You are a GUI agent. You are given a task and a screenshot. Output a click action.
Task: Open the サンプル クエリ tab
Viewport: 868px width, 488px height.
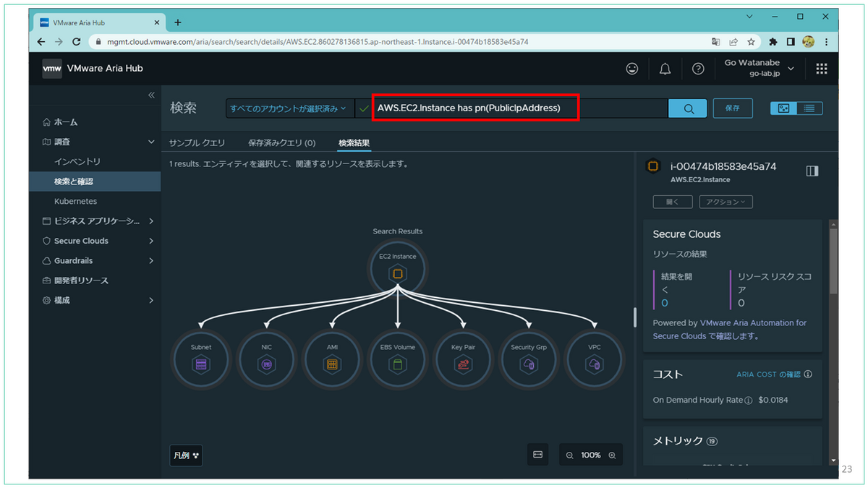(197, 143)
